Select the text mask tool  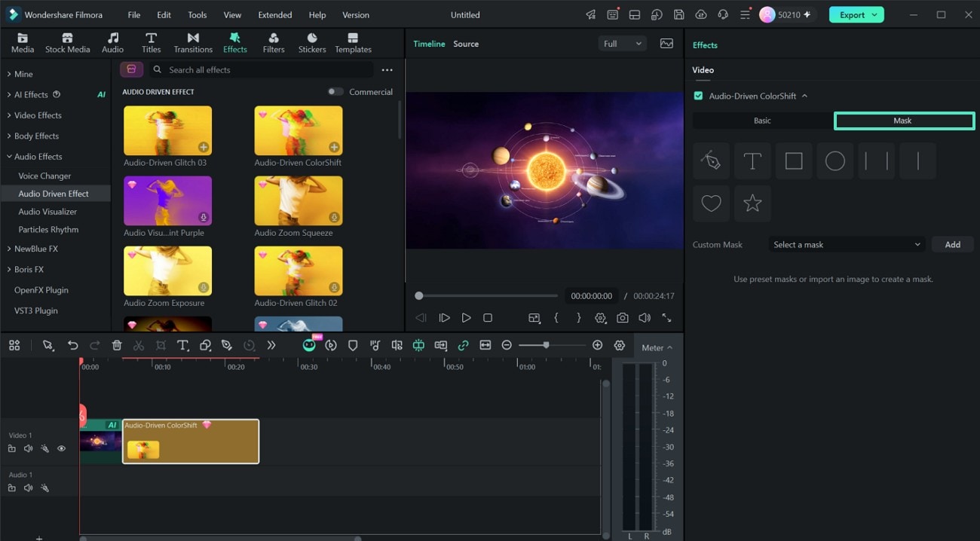coord(752,160)
